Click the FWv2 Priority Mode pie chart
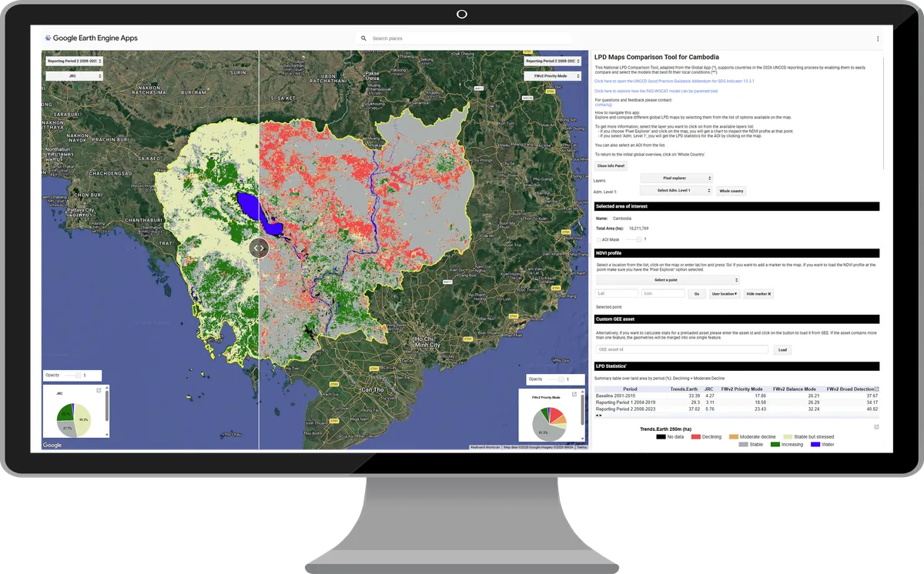Image resolution: width=924 pixels, height=574 pixels. click(550, 422)
